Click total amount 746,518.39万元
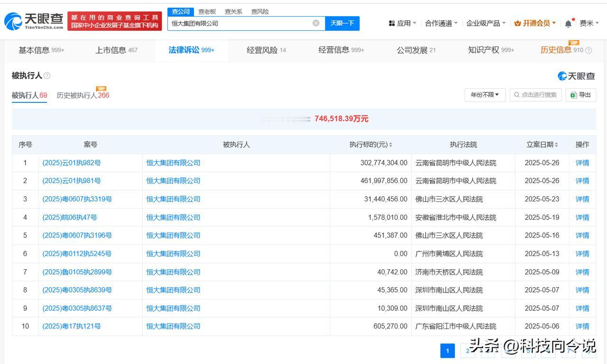Viewport: 607px width, 364px height. (x=341, y=119)
